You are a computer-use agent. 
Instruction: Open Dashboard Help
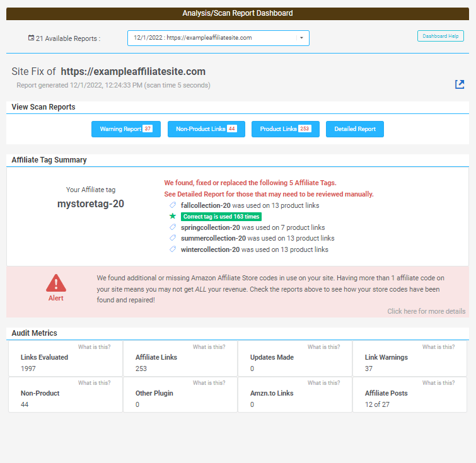click(440, 36)
